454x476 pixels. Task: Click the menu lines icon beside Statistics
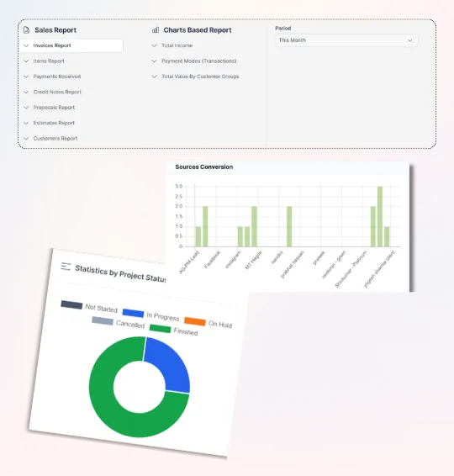click(66, 267)
